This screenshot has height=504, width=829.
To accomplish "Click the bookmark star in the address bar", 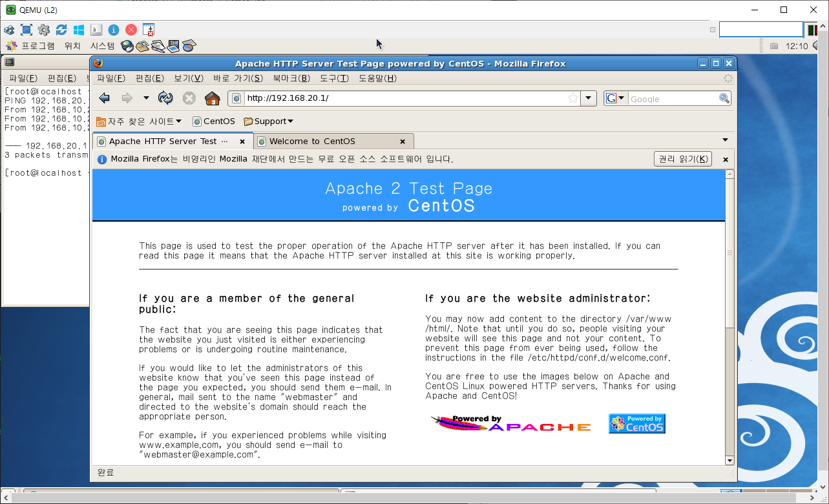I will 573,98.
